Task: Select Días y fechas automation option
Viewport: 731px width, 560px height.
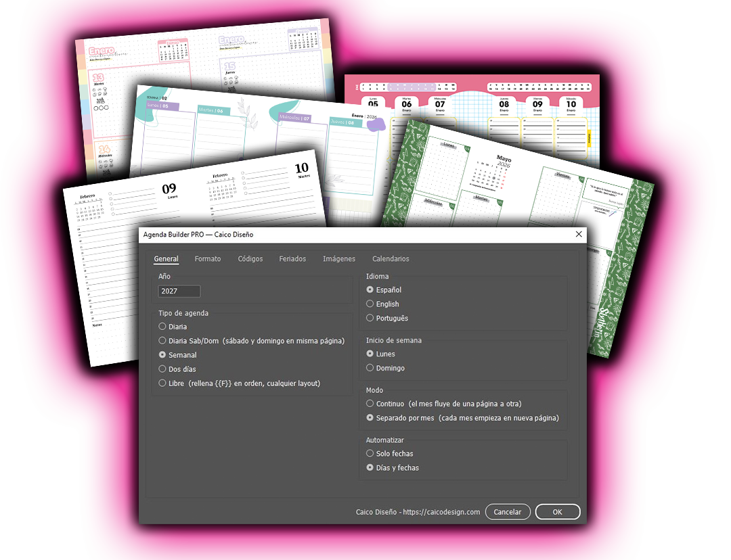Action: 393,468
